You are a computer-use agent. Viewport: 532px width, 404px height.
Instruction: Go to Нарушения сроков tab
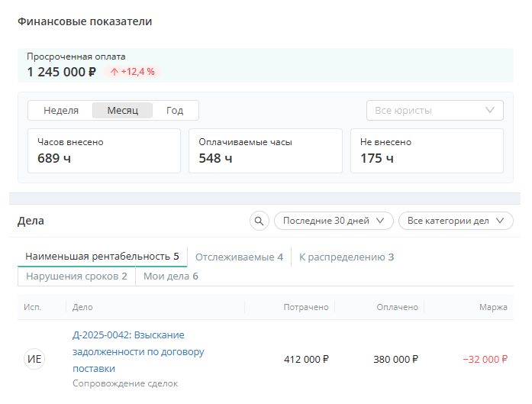click(x=76, y=276)
